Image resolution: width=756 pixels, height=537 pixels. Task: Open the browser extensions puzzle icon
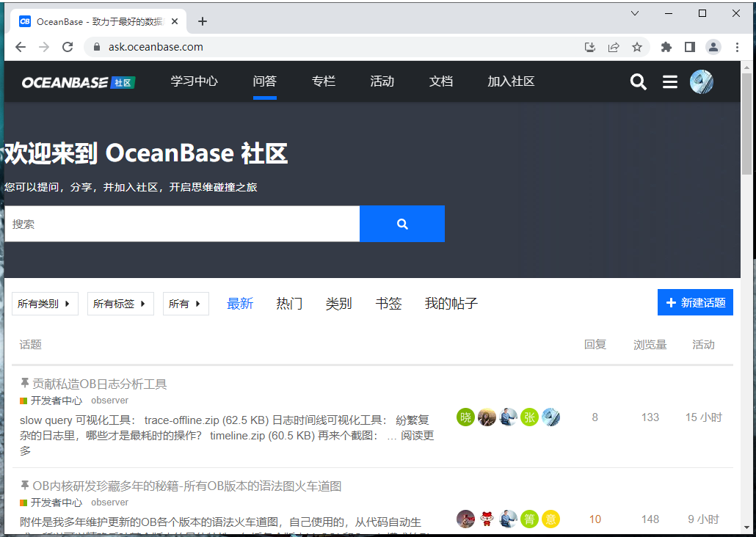pos(666,47)
